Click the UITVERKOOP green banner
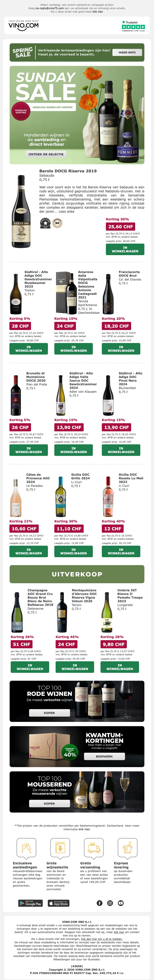Screen dimensions: 154x980 77,574
